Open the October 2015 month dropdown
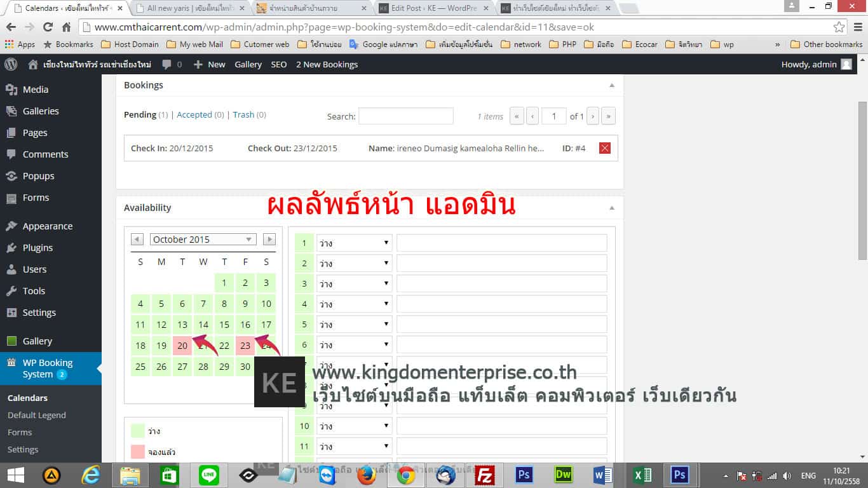Screen dimensions: 868x488 click(x=203, y=240)
